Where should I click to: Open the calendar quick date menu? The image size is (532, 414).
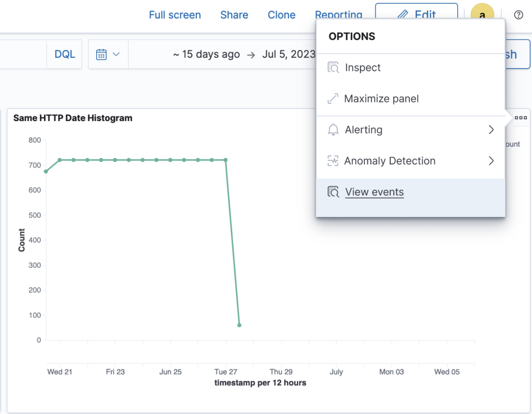108,54
